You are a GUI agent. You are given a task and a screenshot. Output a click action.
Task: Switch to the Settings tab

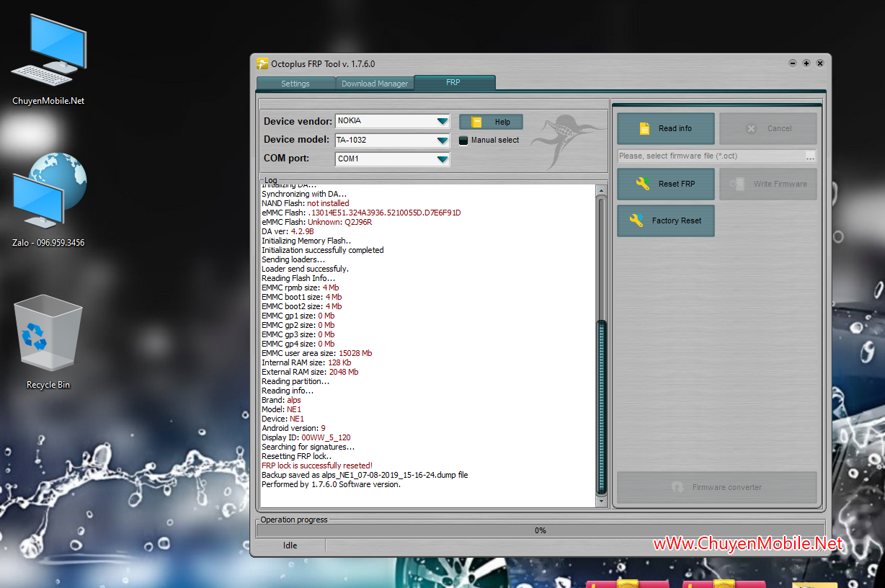(295, 84)
